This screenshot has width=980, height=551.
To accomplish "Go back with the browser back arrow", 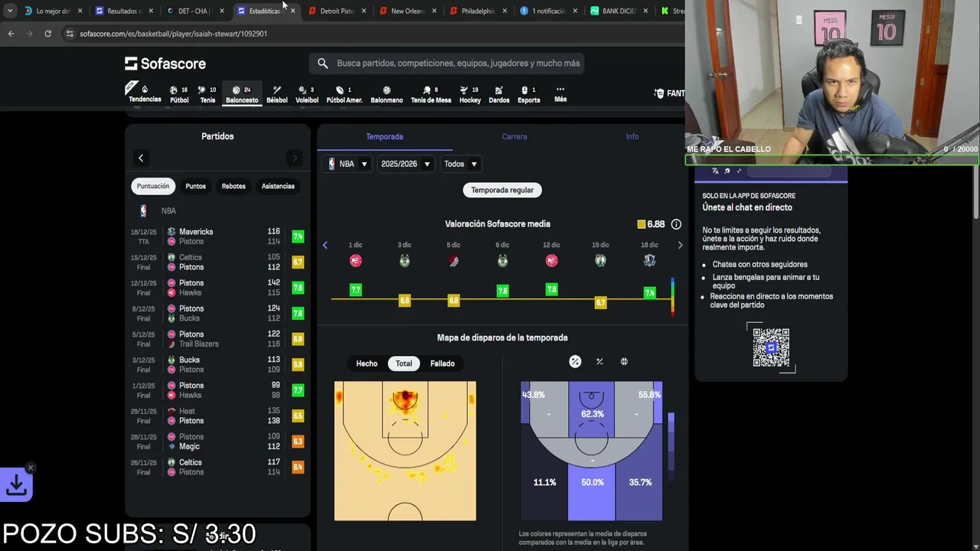I will click(x=11, y=34).
